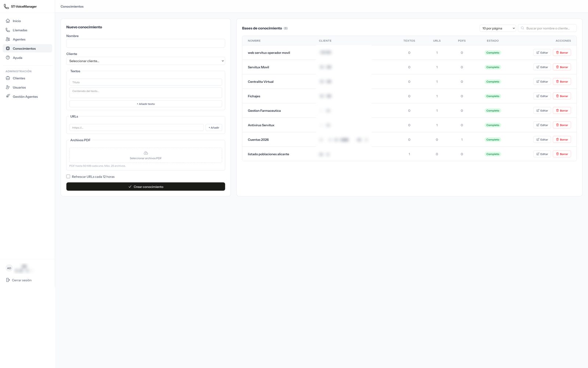
Task: Open Clientes admin page
Action: point(27,78)
